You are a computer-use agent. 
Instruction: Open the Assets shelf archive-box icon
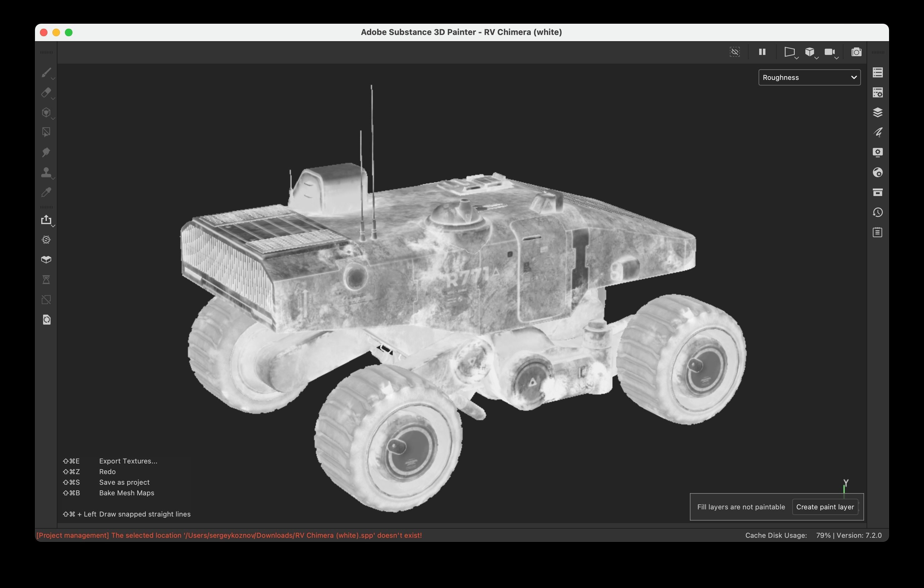coord(877,192)
